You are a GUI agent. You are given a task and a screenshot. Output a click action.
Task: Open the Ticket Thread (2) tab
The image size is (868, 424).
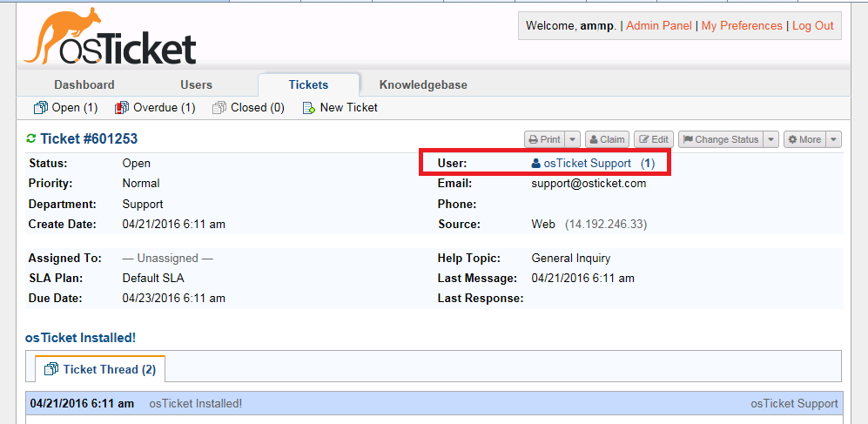coord(100,369)
